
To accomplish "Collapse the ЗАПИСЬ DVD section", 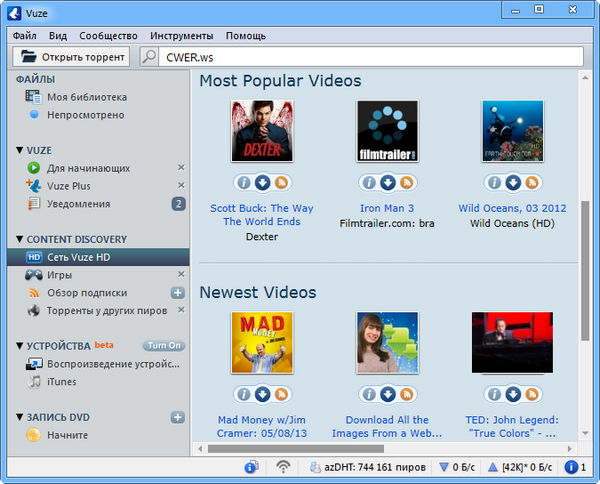I will (20, 417).
